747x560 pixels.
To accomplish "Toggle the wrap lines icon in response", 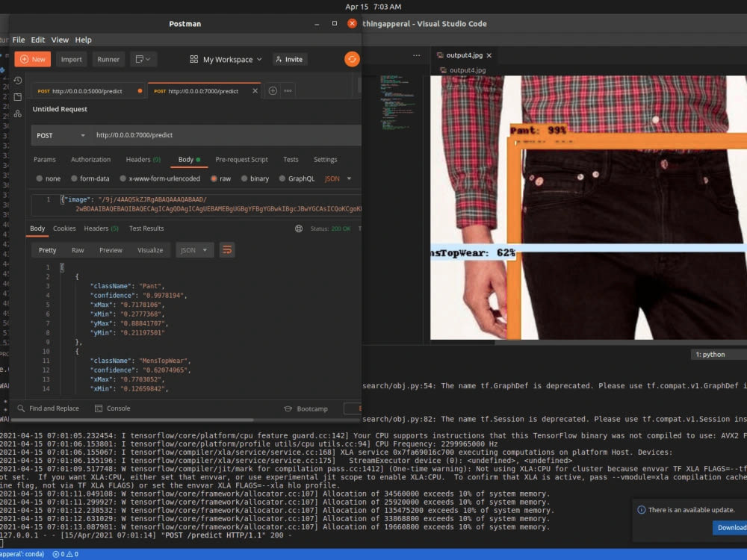I will [x=227, y=250].
